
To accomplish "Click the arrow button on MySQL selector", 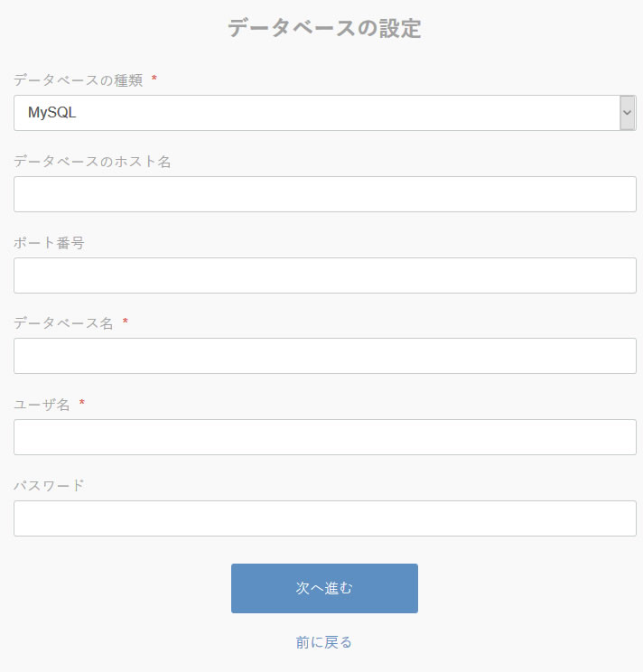I will click(x=628, y=113).
